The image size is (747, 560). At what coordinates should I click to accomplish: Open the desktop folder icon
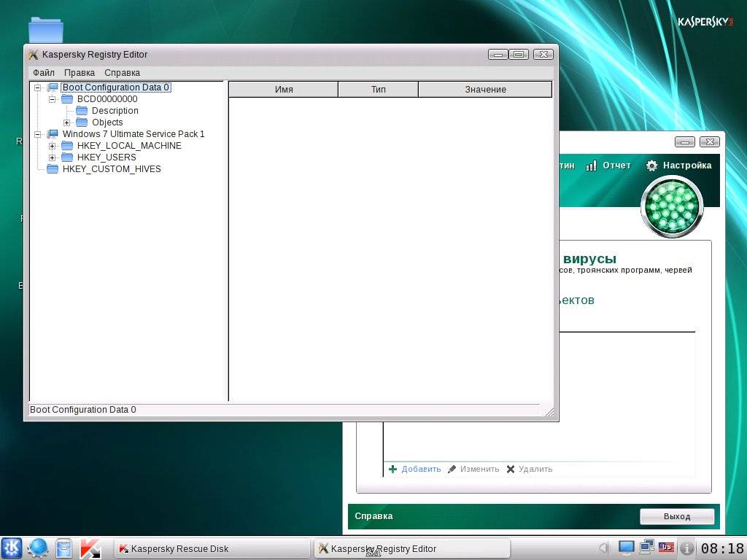46,29
